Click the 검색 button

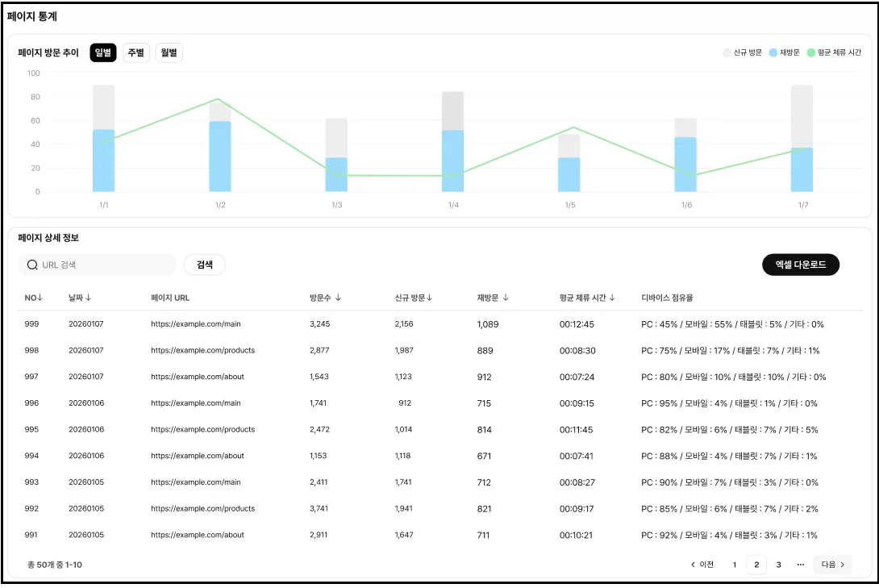click(x=205, y=265)
